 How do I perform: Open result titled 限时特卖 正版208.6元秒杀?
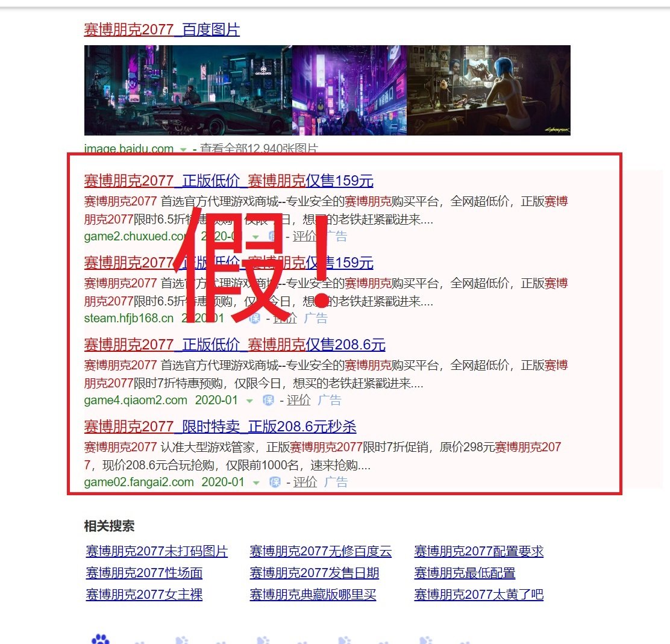tap(220, 427)
